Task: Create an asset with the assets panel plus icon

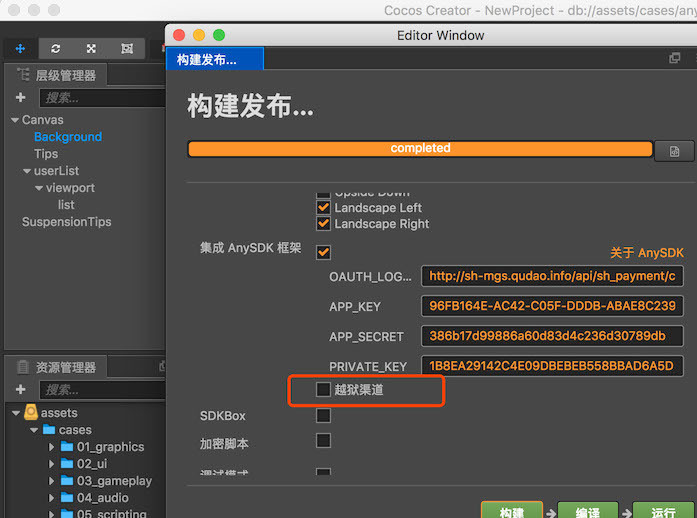Action: click(x=20, y=390)
